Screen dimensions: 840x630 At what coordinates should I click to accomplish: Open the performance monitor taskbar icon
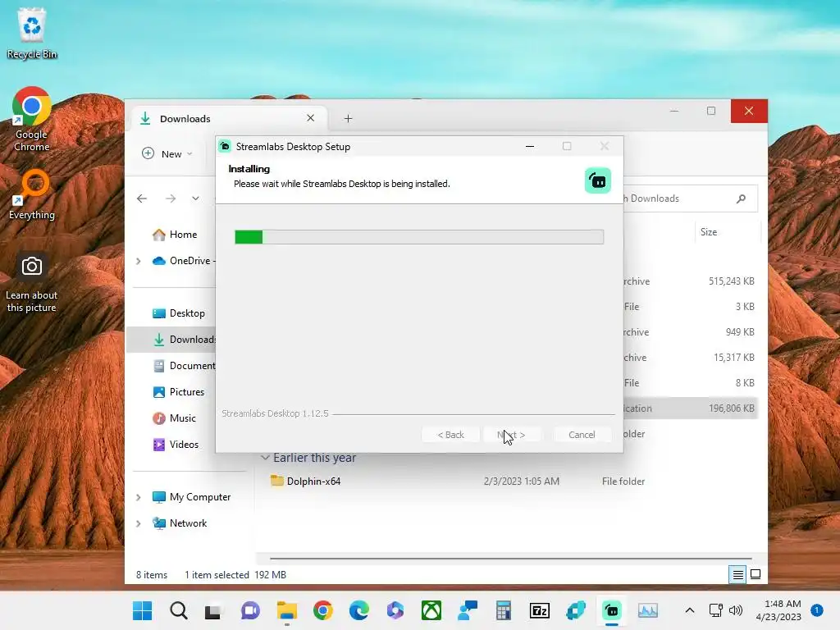pos(648,610)
